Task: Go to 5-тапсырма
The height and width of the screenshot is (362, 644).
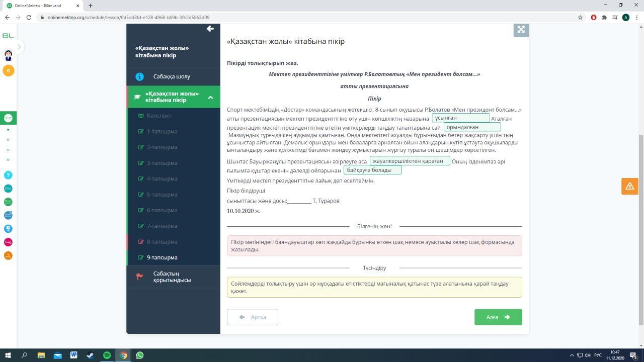Action: pos(174,195)
